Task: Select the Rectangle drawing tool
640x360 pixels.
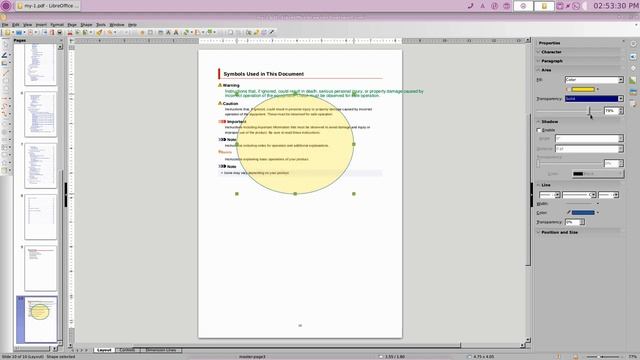Action: [5, 81]
